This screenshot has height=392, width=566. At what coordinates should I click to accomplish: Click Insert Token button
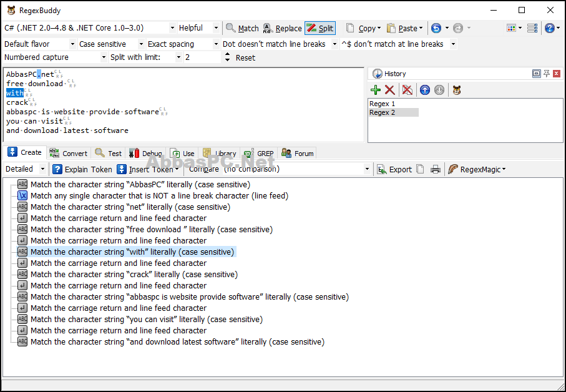[148, 169]
